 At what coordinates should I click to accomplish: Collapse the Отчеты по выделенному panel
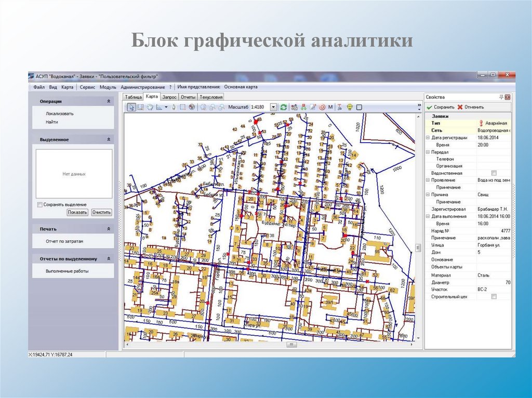pyautogui.click(x=109, y=258)
